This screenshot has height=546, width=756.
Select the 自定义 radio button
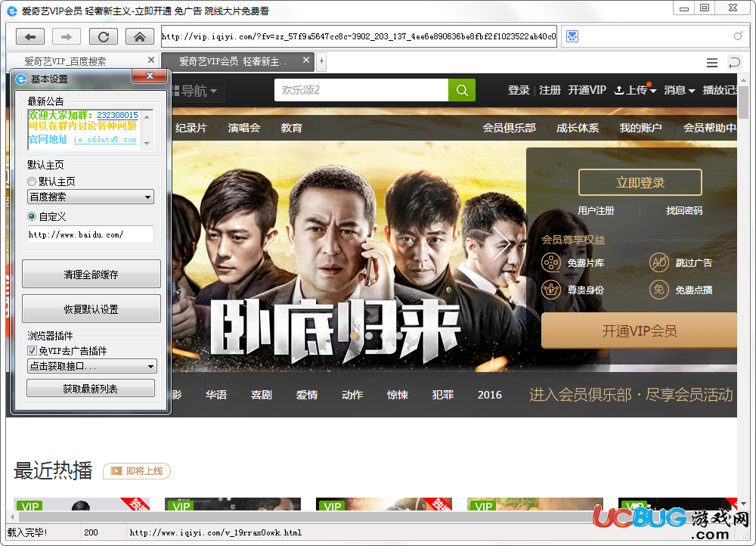click(32, 216)
